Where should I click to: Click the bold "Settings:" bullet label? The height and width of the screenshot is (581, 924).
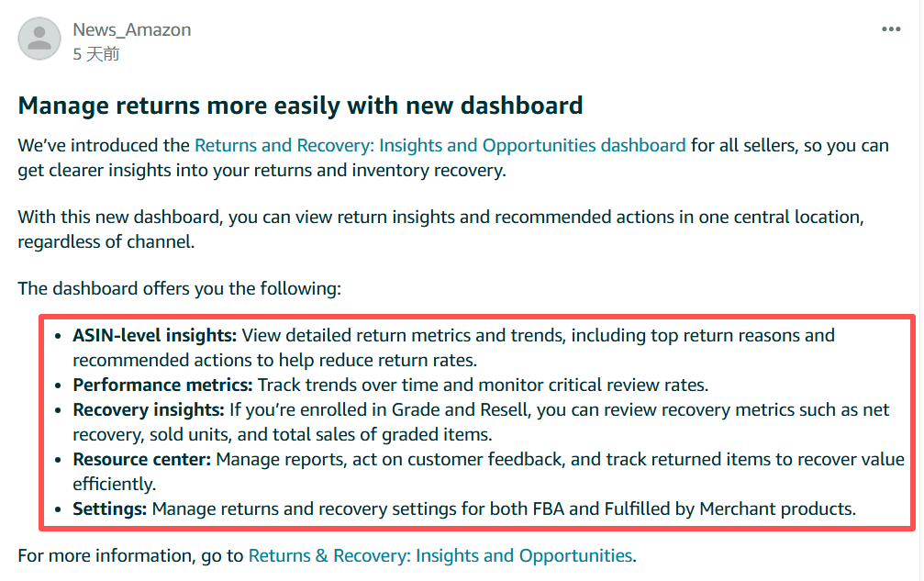109,508
